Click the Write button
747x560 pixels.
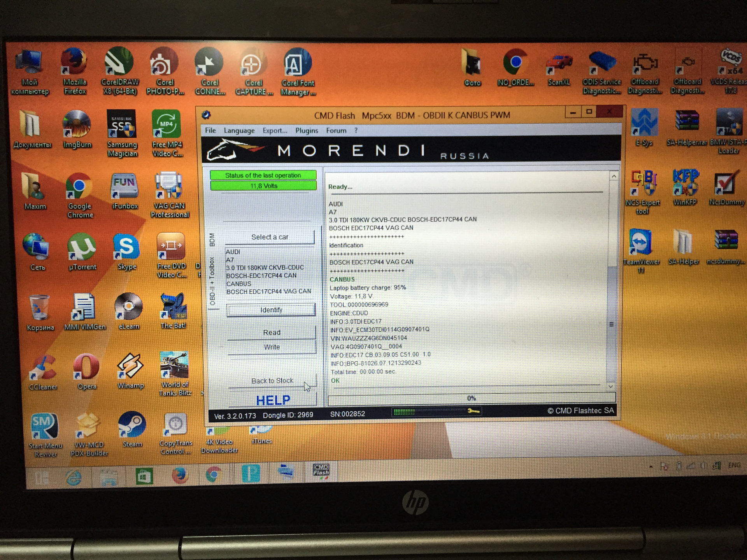tap(272, 347)
